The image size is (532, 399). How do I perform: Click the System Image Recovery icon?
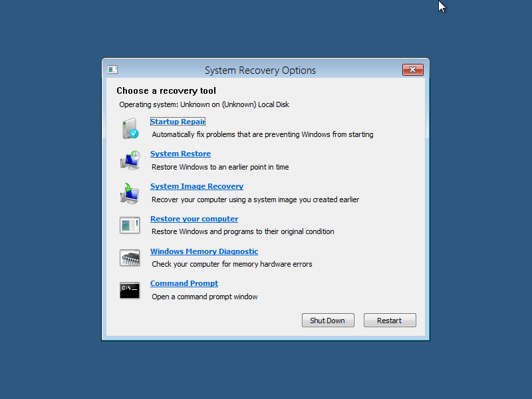coord(130,193)
